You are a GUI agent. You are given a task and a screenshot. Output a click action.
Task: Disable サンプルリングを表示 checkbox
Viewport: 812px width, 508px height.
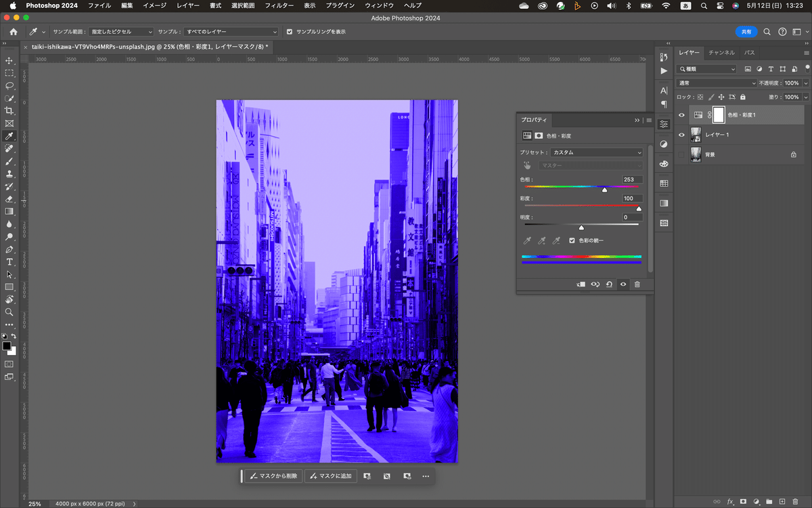[x=290, y=32]
